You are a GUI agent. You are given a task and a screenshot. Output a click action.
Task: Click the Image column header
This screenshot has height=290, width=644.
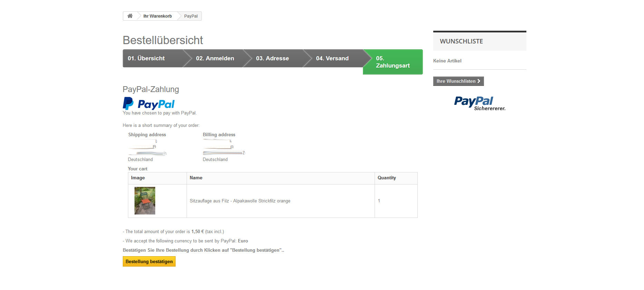pyautogui.click(x=138, y=178)
